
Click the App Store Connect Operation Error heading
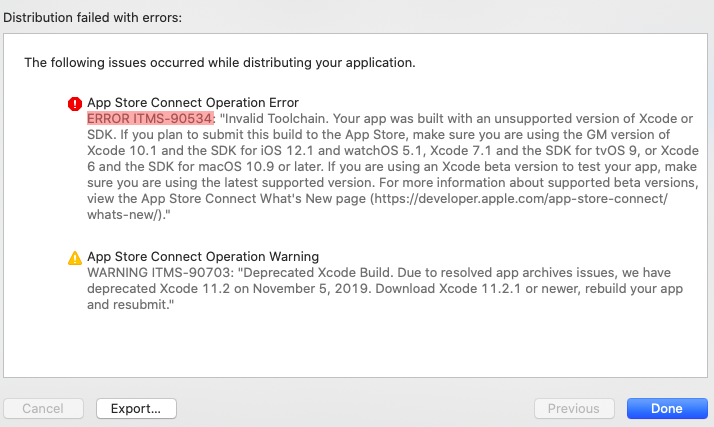[193, 102]
